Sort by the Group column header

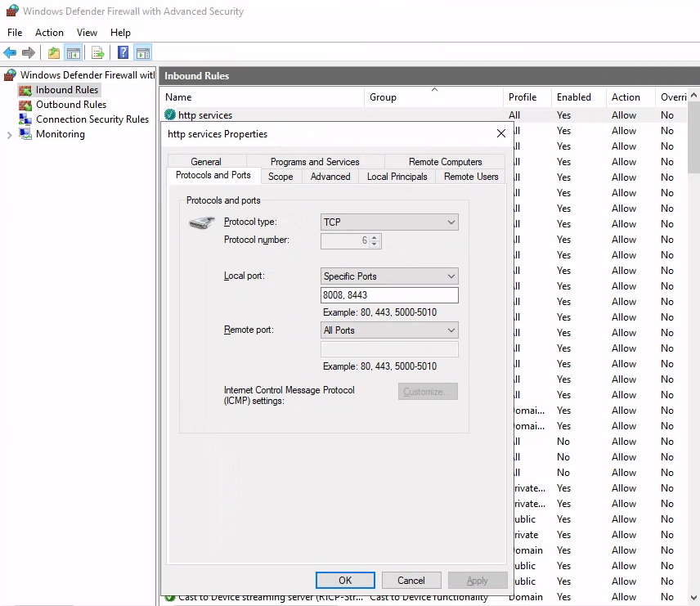(433, 97)
